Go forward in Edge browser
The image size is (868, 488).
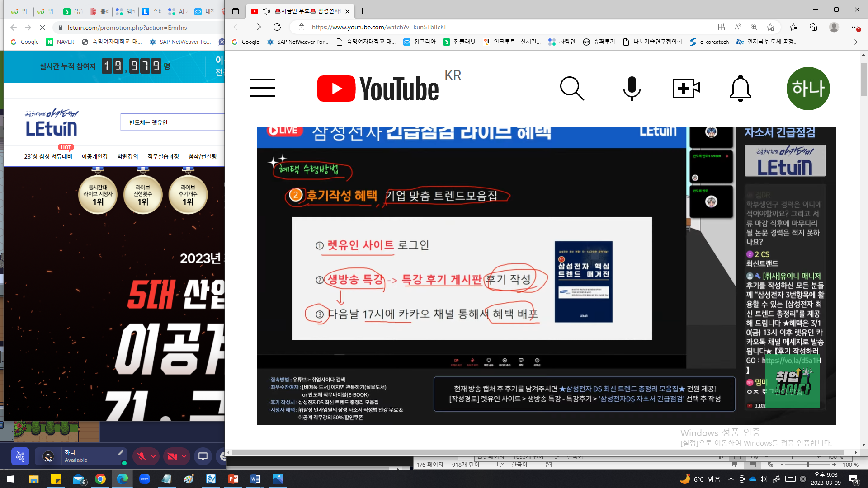pos(257,27)
